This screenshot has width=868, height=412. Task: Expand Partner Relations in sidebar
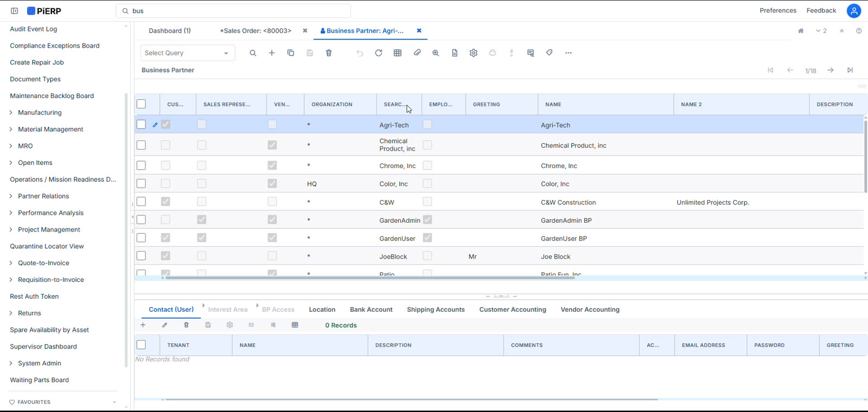pyautogui.click(x=11, y=196)
